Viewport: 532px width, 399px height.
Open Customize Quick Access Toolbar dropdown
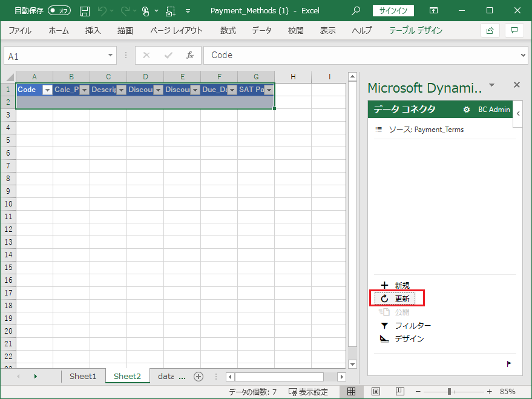[188, 11]
